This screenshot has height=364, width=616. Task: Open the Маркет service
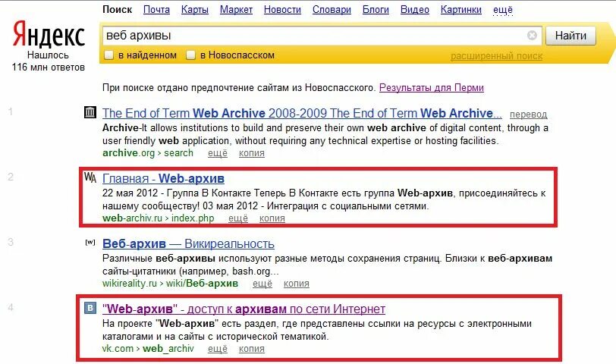tap(236, 9)
